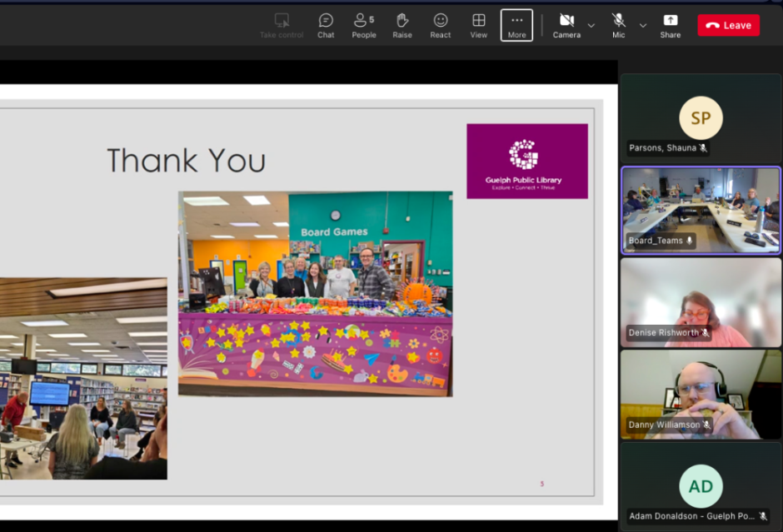Expand the Mic options dropdown arrow
This screenshot has height=532, width=783.
click(643, 26)
